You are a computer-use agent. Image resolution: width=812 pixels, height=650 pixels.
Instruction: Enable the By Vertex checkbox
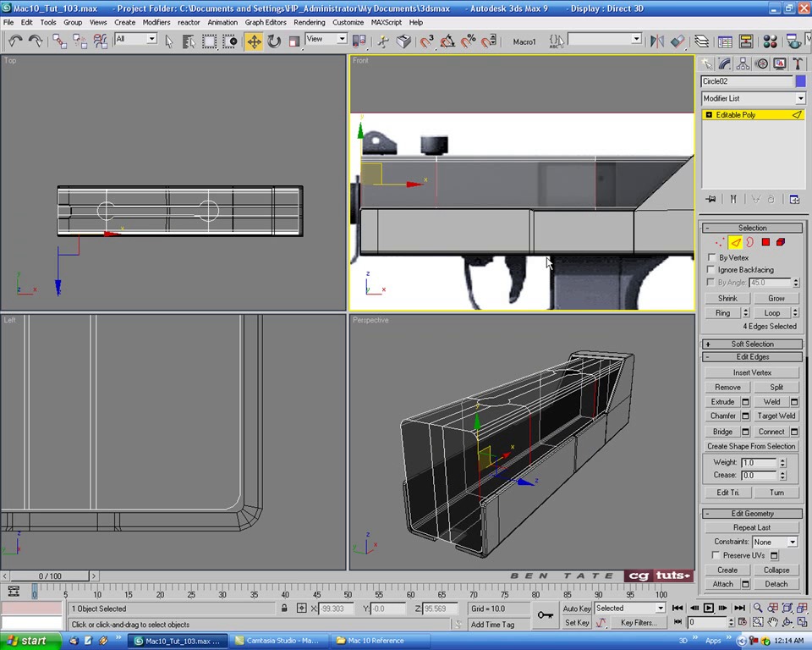(711, 257)
